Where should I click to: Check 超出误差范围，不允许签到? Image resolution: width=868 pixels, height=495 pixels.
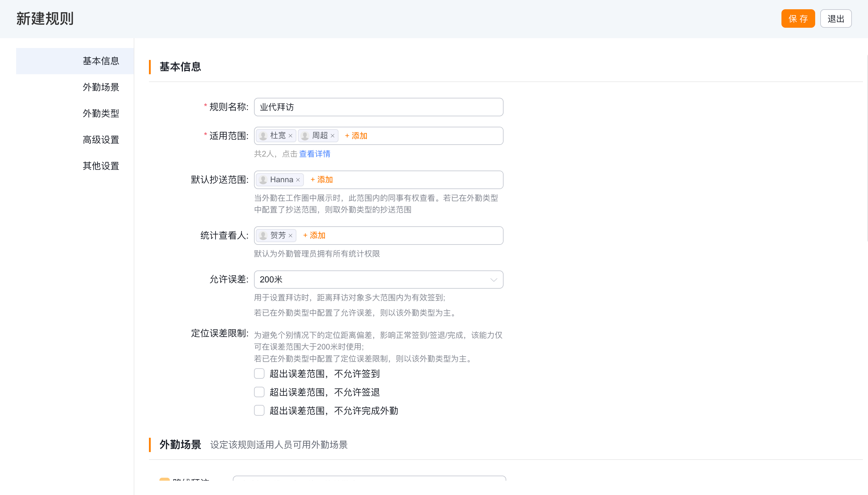pyautogui.click(x=259, y=374)
